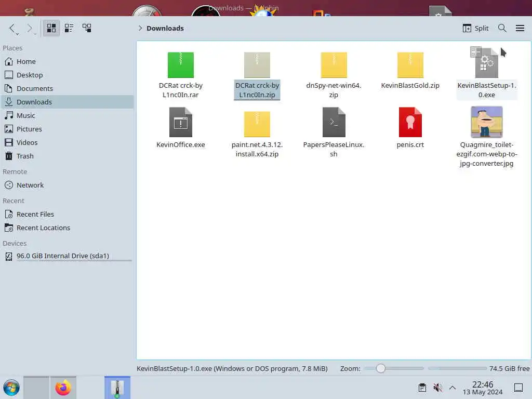Open the clipboard tray icon

[x=422, y=388]
